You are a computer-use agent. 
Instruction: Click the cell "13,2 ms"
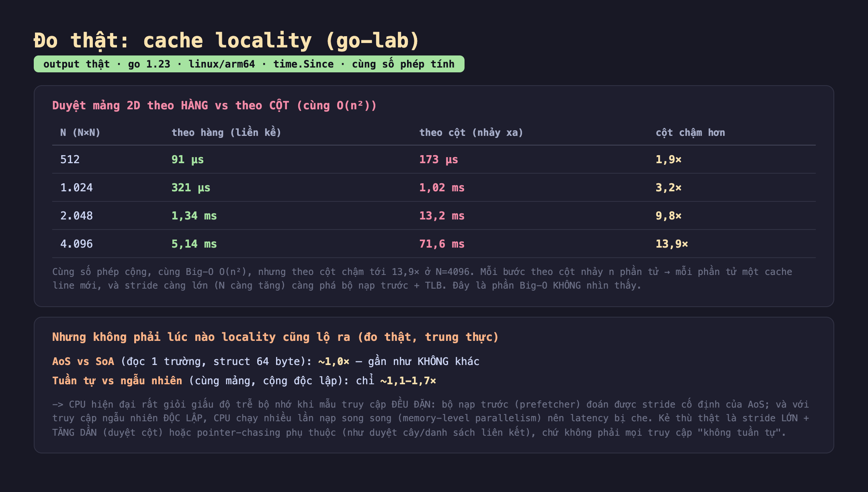tap(442, 216)
